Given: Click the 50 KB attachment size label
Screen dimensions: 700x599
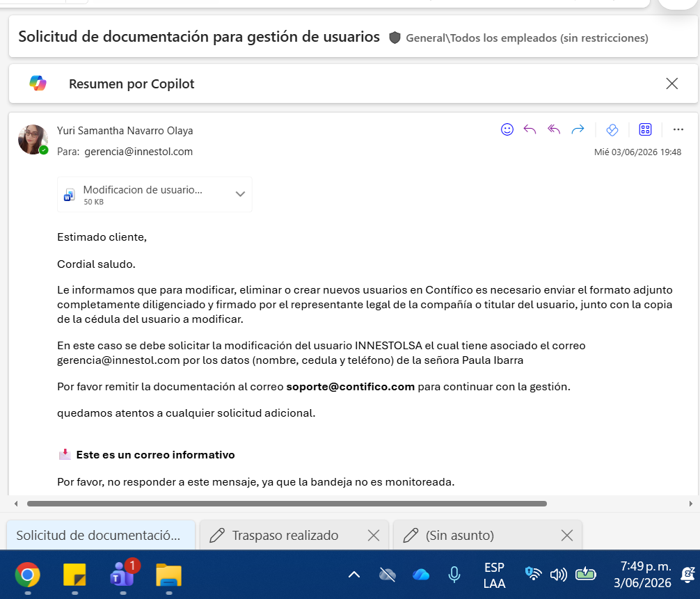Looking at the screenshot, I should [x=94, y=202].
